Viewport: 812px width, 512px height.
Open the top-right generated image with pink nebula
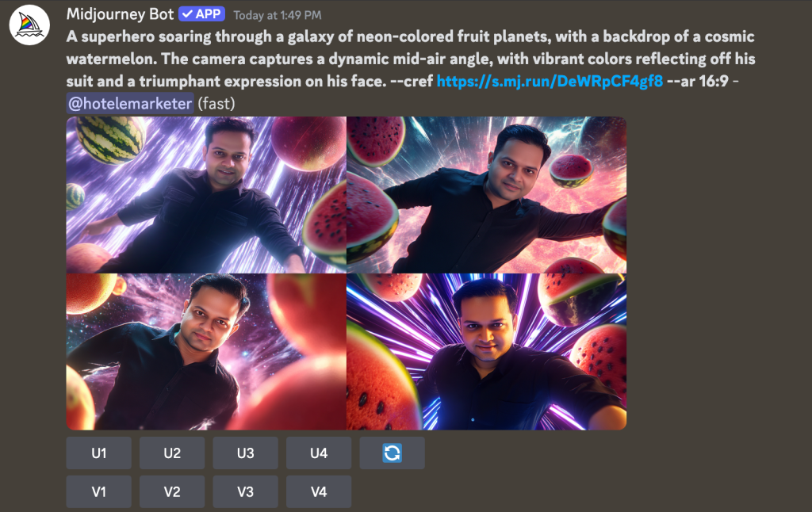[487, 195]
